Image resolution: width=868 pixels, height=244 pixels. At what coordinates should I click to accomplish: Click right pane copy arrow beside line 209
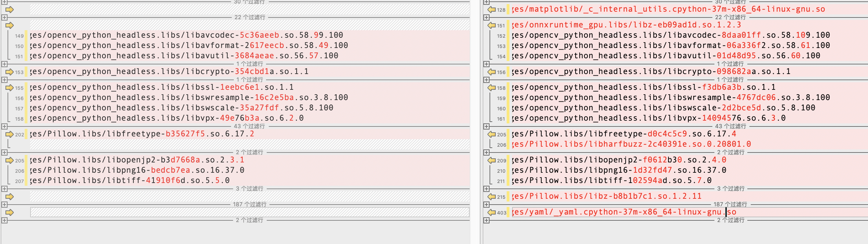[492, 160]
